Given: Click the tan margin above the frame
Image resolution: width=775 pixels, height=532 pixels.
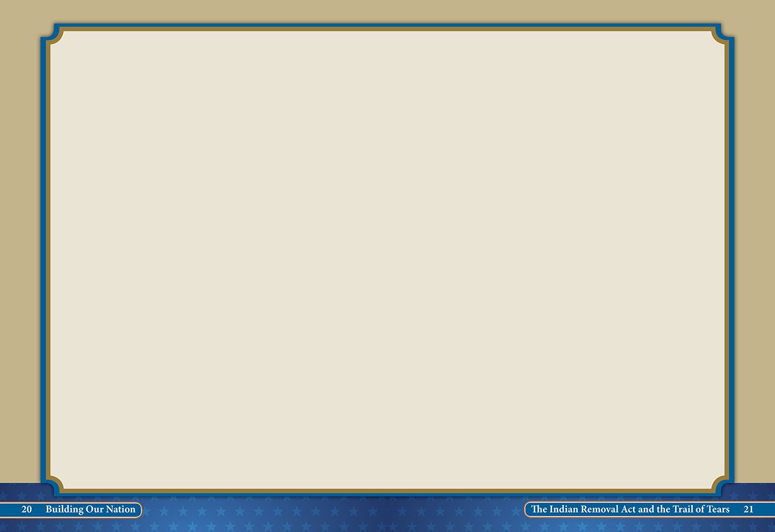Looking at the screenshot, I should pos(387,11).
